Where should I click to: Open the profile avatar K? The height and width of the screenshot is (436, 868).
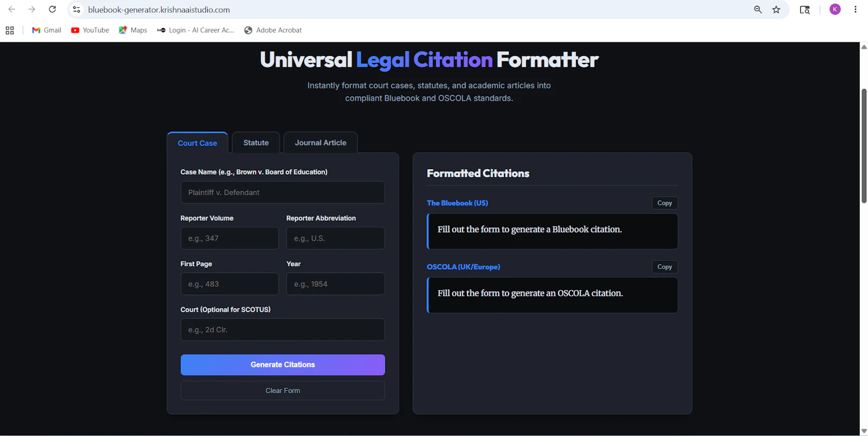point(835,9)
